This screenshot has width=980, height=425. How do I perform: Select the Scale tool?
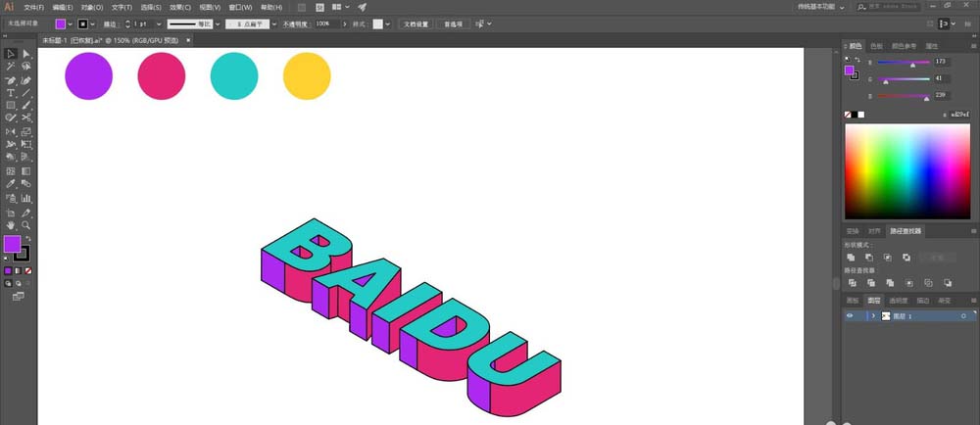26,131
